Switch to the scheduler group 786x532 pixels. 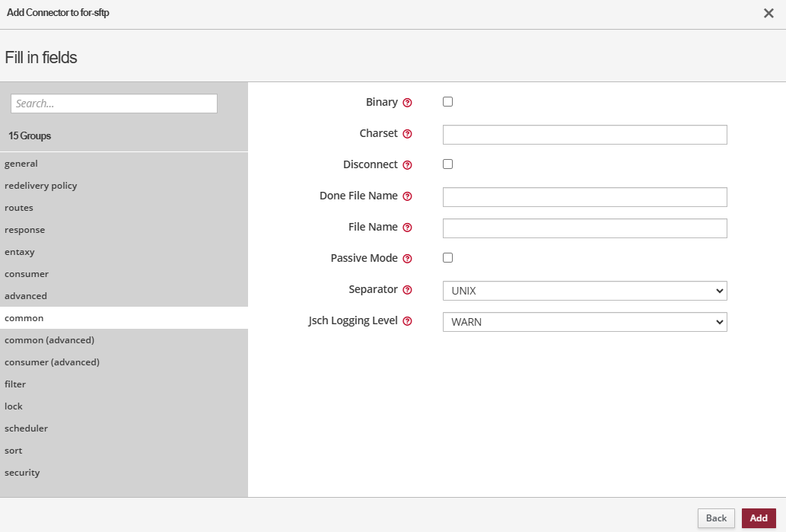(26, 428)
